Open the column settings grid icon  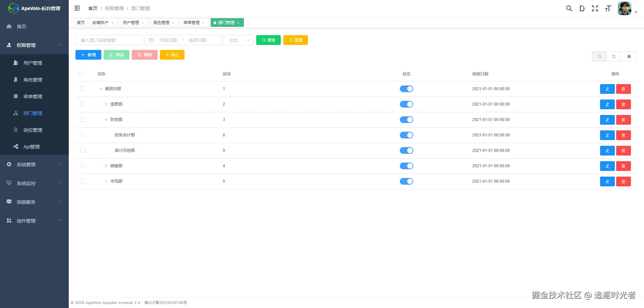pos(629,56)
